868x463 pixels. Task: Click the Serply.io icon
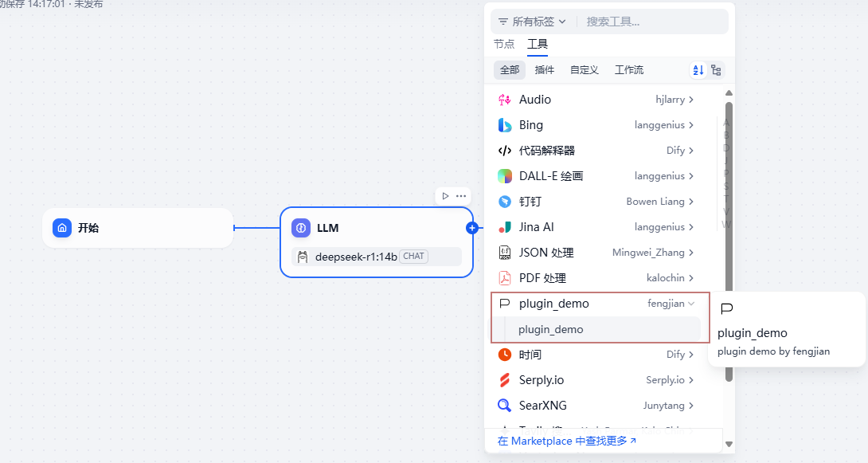point(504,380)
